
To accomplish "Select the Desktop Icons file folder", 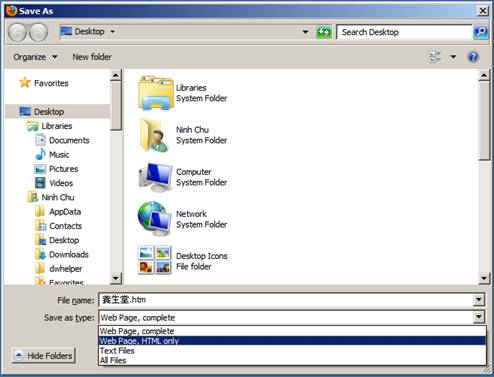I will point(155,260).
